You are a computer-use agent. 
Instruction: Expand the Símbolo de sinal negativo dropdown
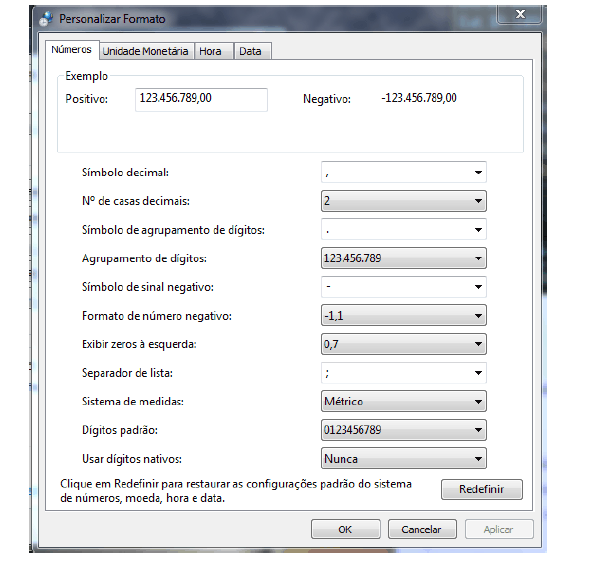pyautogui.click(x=404, y=287)
